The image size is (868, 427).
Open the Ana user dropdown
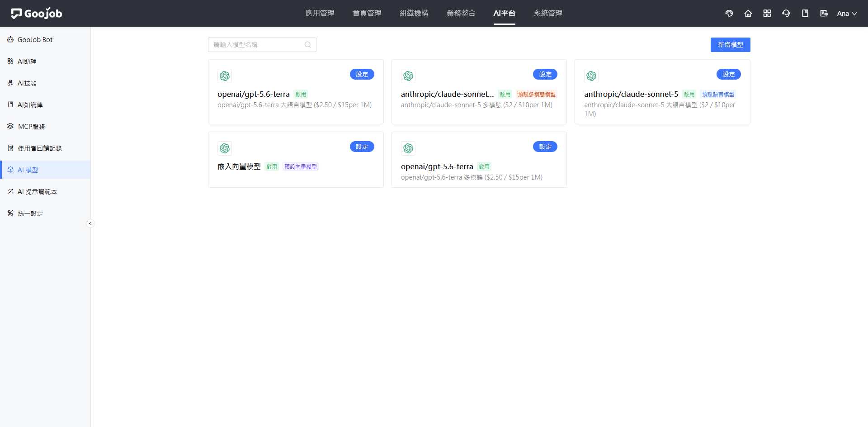[847, 14]
